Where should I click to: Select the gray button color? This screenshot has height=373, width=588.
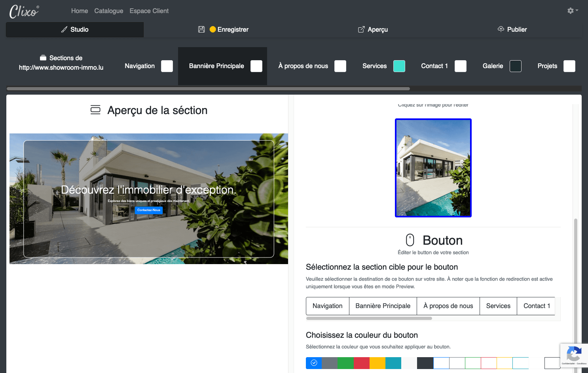[330, 363]
